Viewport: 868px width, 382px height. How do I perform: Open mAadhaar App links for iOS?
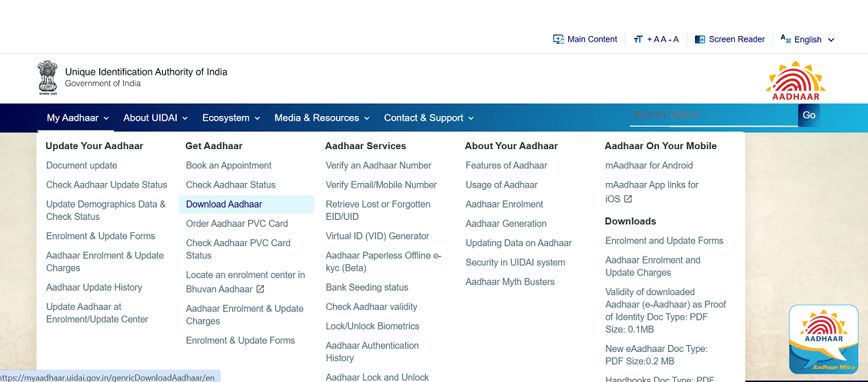coord(652,191)
